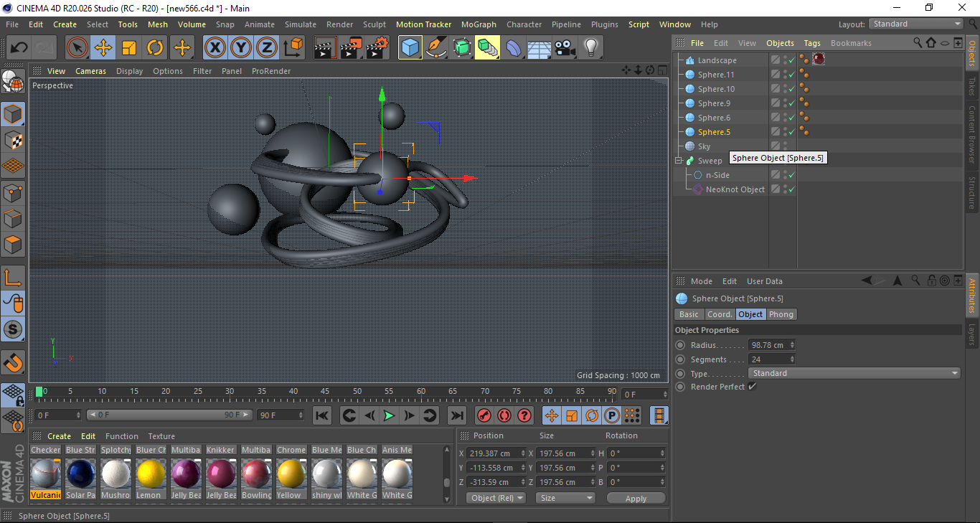This screenshot has height=523, width=980.
Task: Click Segments value stepper arrows
Action: [x=792, y=359]
